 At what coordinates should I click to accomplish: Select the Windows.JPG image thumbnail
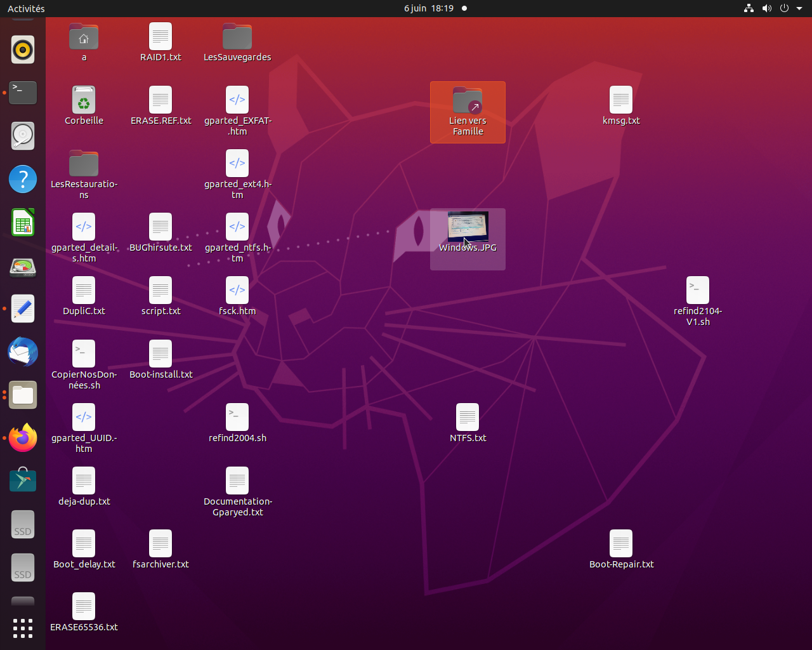468,226
